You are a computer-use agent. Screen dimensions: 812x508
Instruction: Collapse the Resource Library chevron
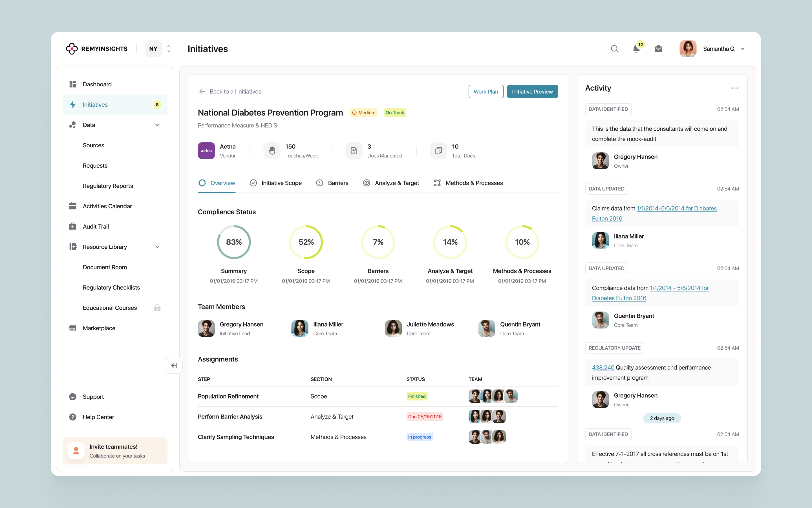click(x=157, y=247)
